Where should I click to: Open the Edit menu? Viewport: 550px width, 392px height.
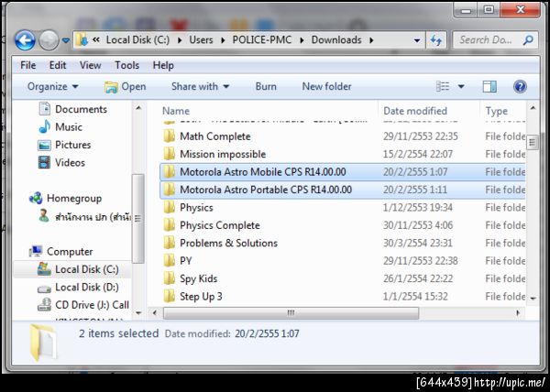(58, 65)
